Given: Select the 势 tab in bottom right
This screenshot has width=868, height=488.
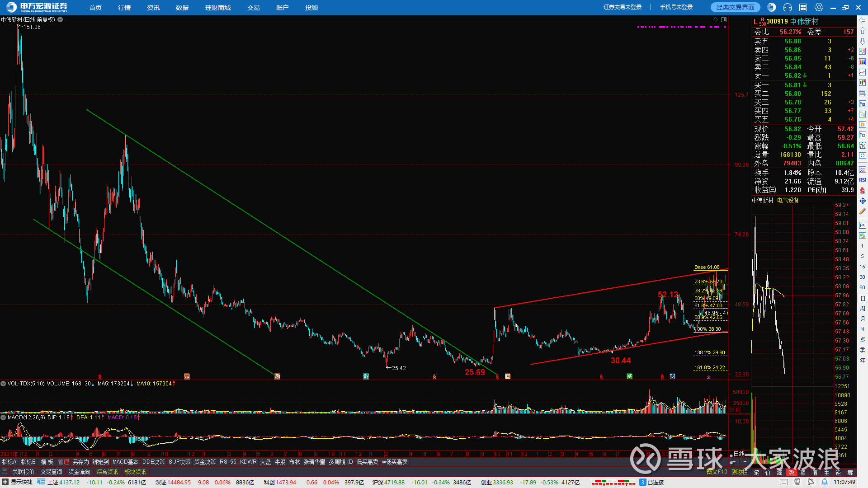Looking at the screenshot, I should coord(791,473).
